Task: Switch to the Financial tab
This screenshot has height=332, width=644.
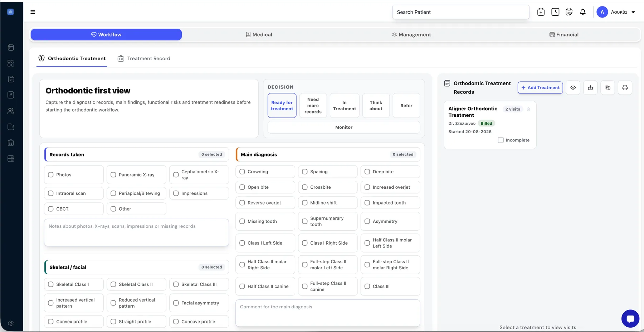Action: coord(564,34)
